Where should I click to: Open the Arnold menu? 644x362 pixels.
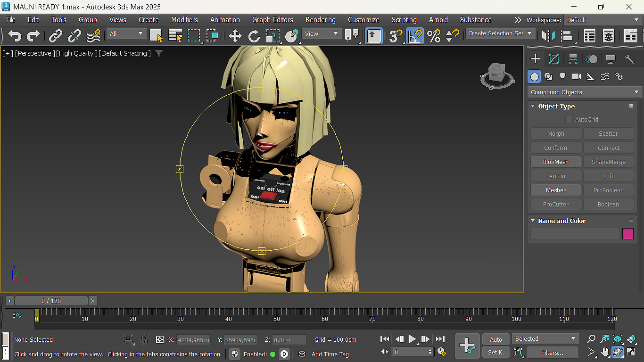click(x=438, y=20)
